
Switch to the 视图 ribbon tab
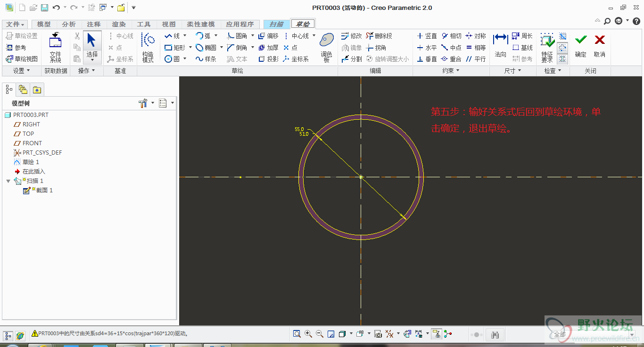point(169,25)
